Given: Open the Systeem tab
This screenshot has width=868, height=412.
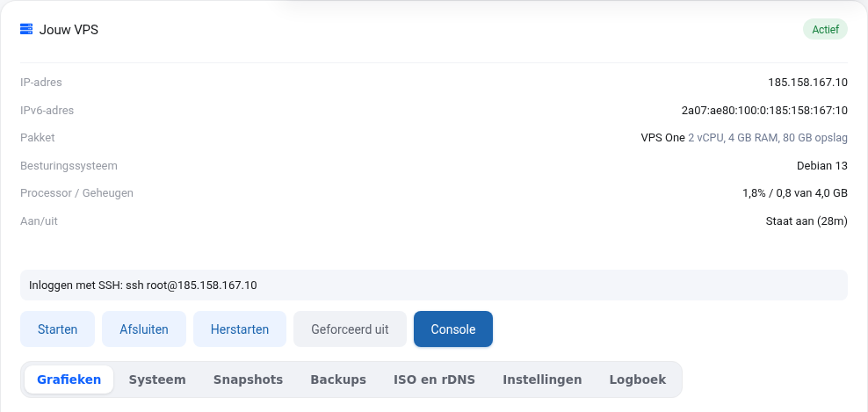Looking at the screenshot, I should (x=157, y=379).
